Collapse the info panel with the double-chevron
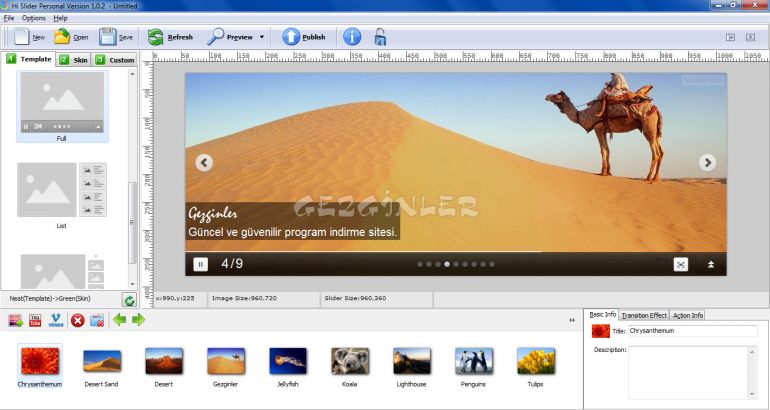This screenshot has width=770, height=410. (x=572, y=320)
